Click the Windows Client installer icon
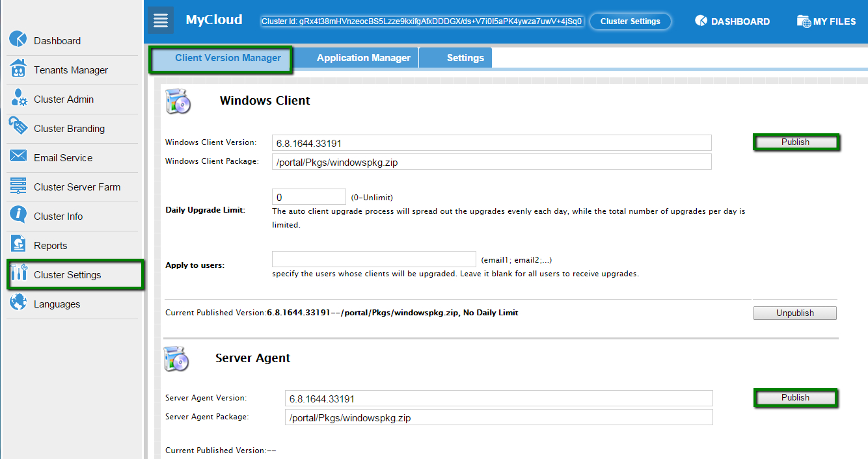Viewport: 868px width, 459px height. coord(178,102)
